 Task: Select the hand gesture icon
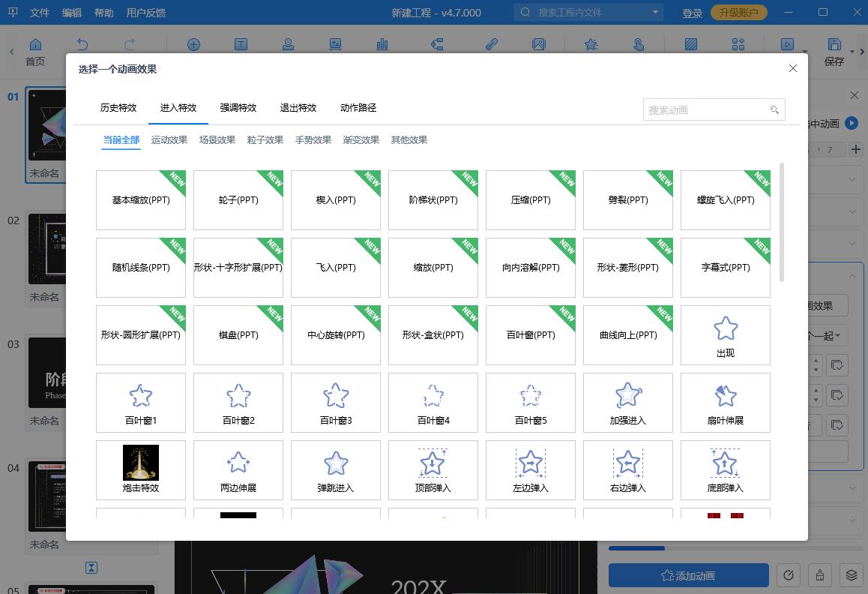pos(639,44)
